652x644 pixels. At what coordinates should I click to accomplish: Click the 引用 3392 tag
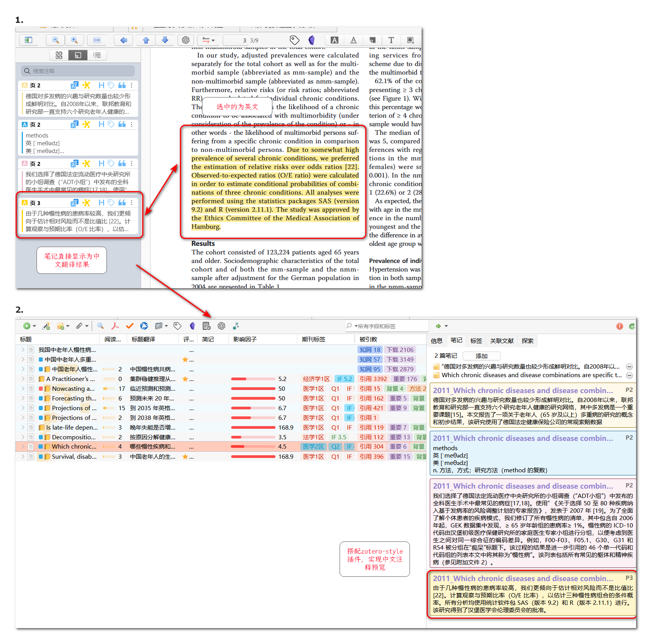click(373, 379)
